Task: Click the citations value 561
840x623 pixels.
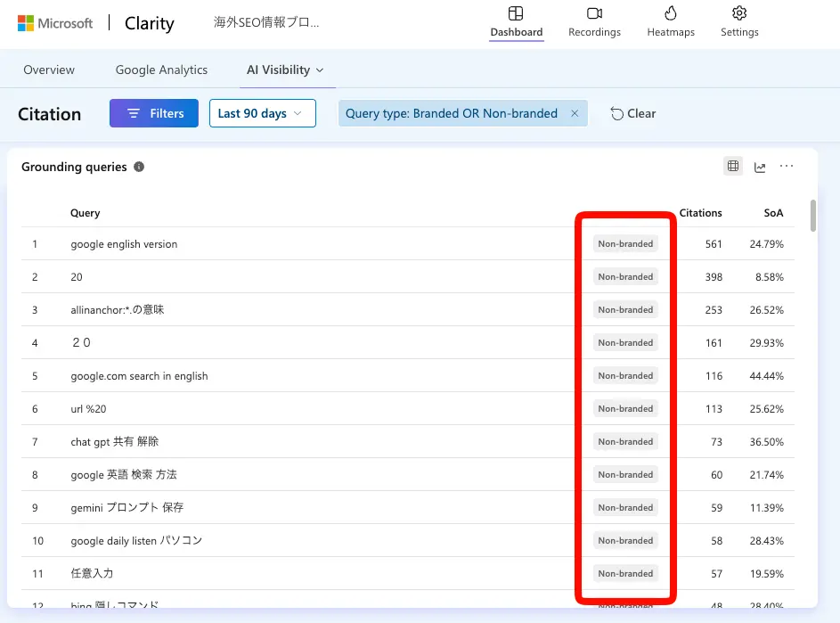Action: coord(714,244)
